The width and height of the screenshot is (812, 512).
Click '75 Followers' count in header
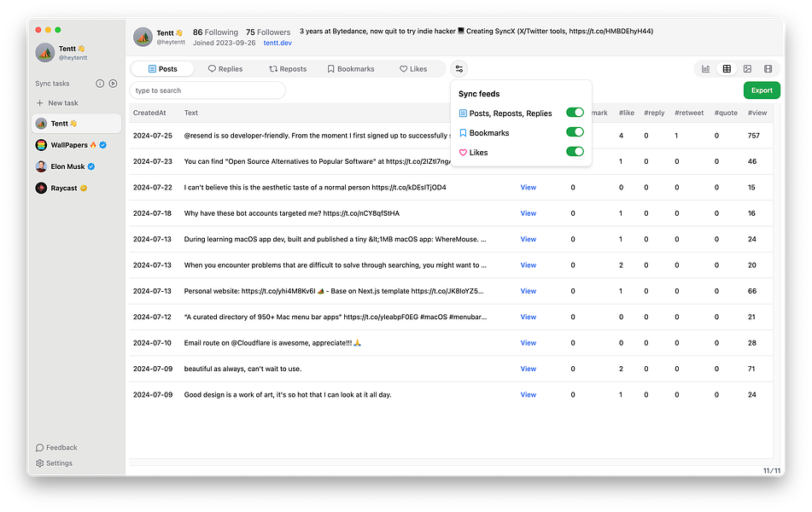pyautogui.click(x=268, y=32)
